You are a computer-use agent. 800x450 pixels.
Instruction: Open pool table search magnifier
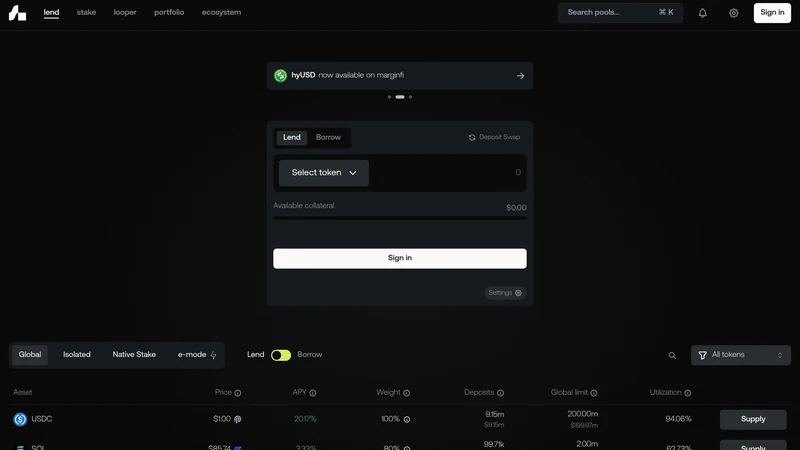[672, 356]
